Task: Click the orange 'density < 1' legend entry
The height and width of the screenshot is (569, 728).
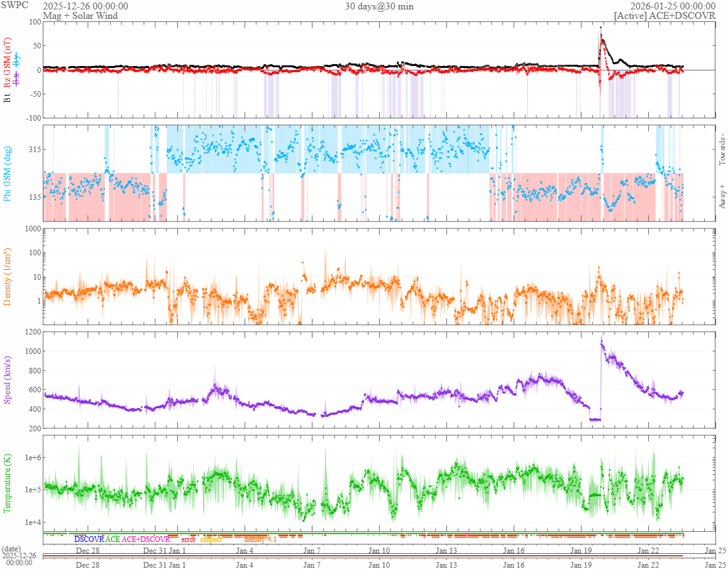Action: point(260,539)
